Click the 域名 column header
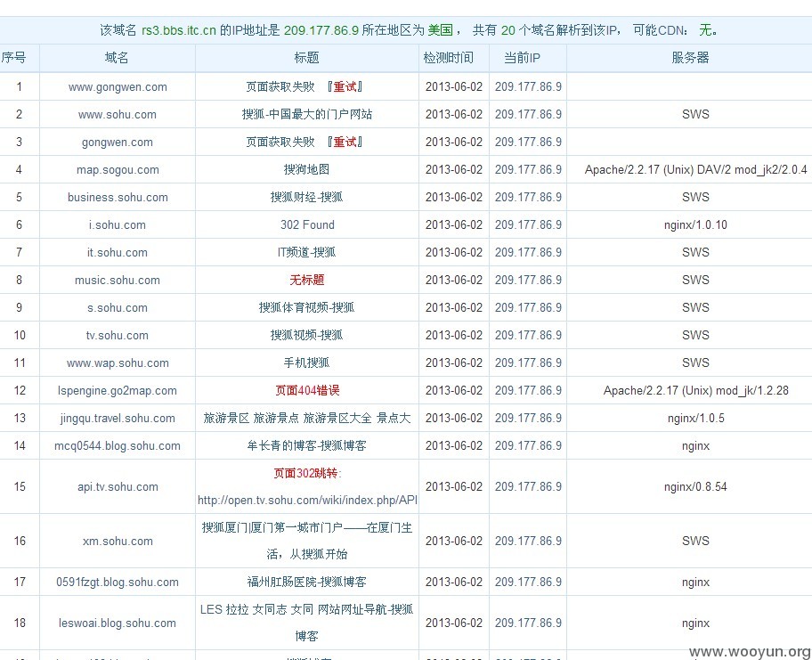 click(117, 58)
